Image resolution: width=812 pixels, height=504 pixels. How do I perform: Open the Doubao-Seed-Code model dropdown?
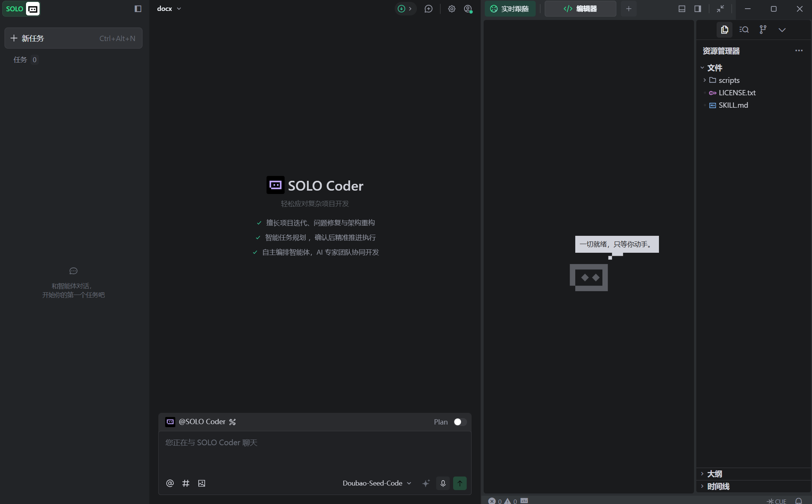click(377, 483)
